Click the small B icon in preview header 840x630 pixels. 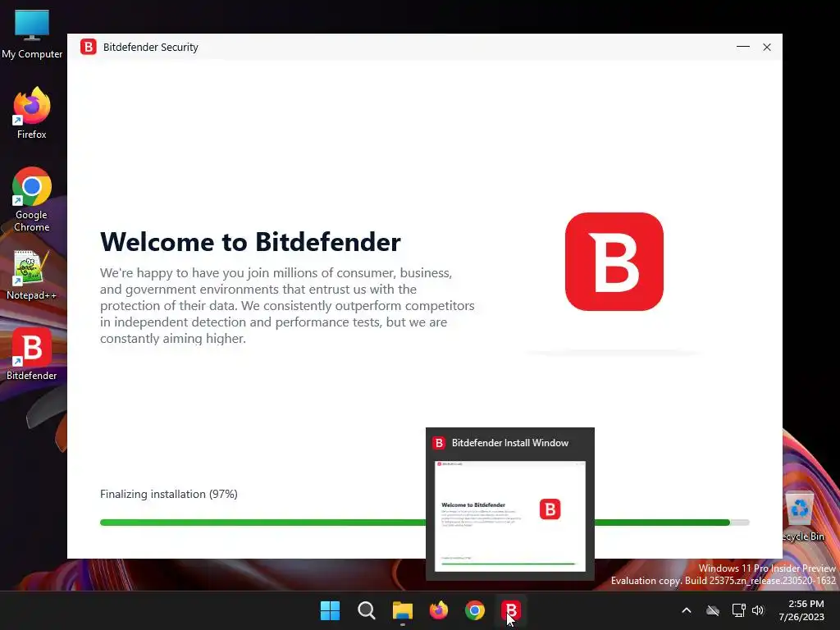[x=439, y=443]
